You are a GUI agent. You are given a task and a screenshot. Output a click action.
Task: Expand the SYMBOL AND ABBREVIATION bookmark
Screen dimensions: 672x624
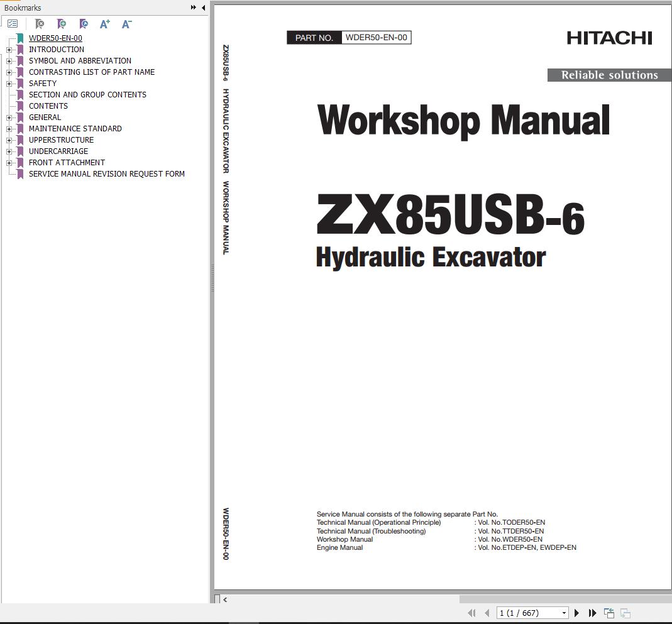click(9, 61)
